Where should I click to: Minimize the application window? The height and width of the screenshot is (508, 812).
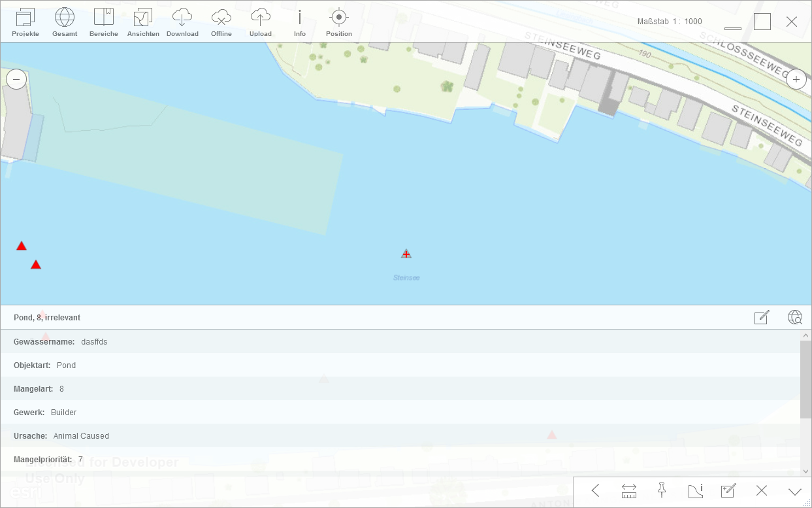[733, 29]
